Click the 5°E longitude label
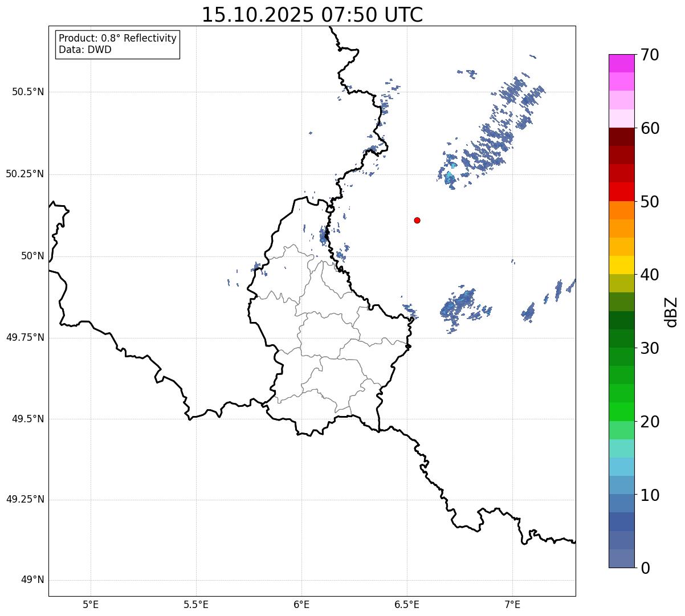The image size is (685, 616). [x=91, y=604]
